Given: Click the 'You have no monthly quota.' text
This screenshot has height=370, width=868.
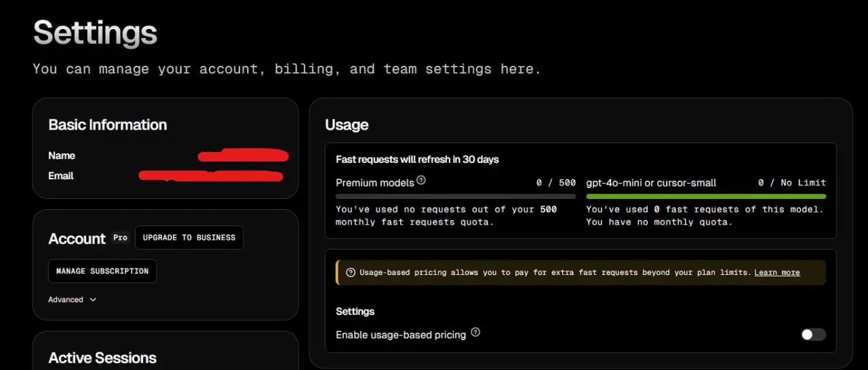Looking at the screenshot, I should 659,222.
